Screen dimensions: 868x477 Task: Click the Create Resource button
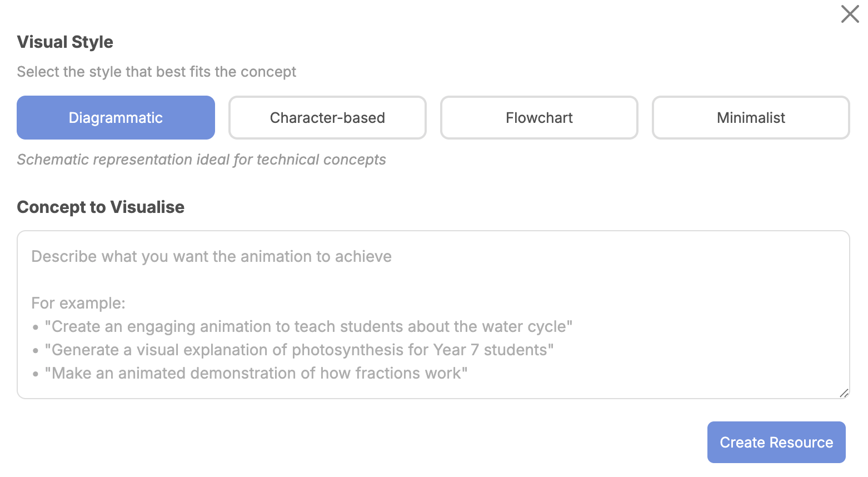[x=776, y=443]
